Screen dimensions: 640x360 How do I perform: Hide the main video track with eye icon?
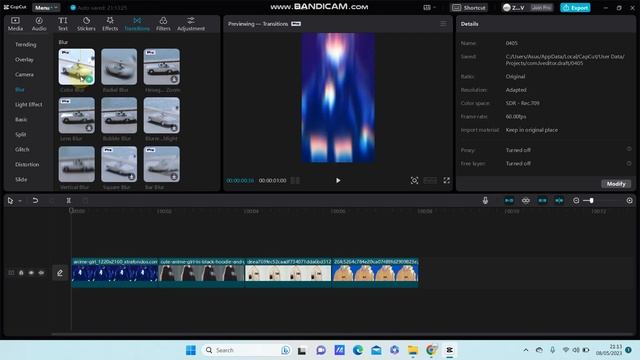point(31,273)
